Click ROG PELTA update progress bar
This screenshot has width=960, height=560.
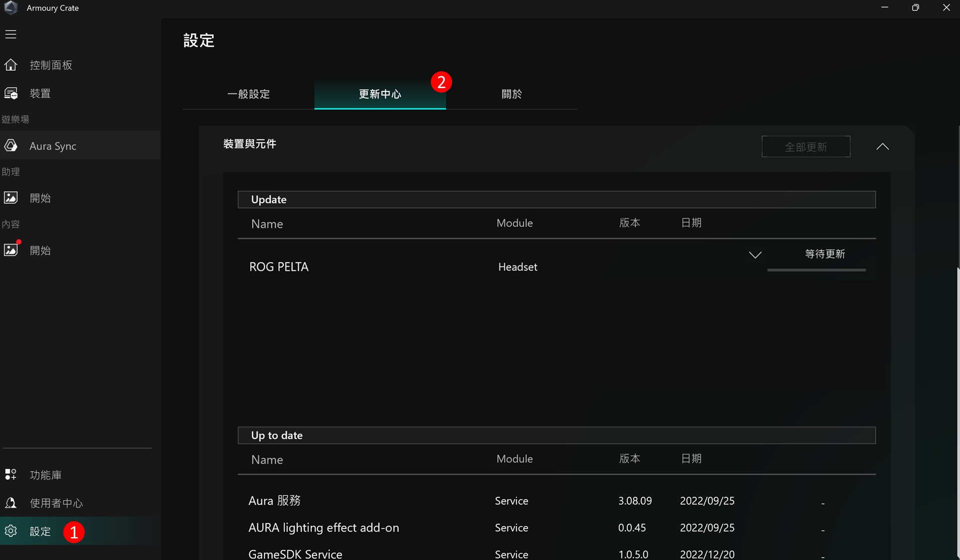[x=816, y=270]
